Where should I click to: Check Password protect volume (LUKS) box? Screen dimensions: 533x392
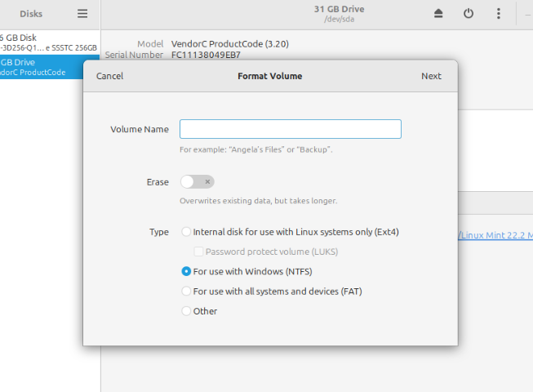point(198,252)
